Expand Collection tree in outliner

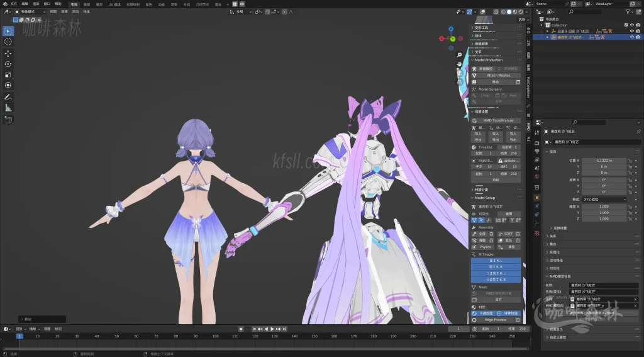click(541, 25)
